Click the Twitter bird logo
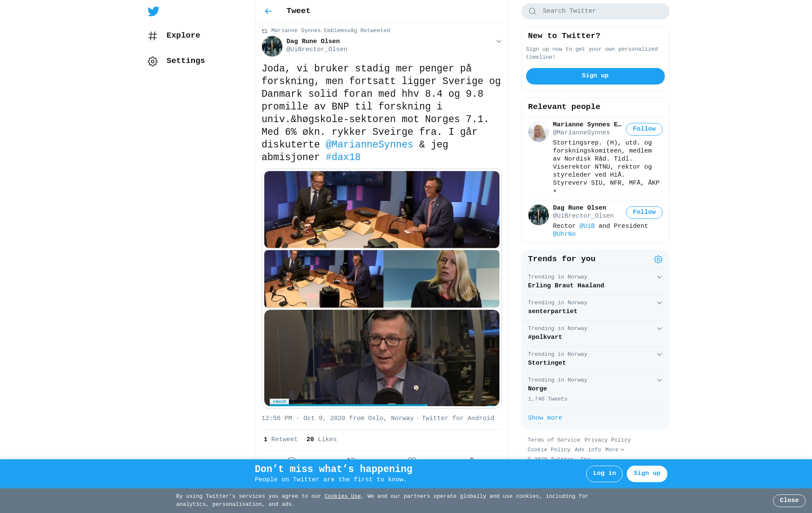 pyautogui.click(x=153, y=11)
